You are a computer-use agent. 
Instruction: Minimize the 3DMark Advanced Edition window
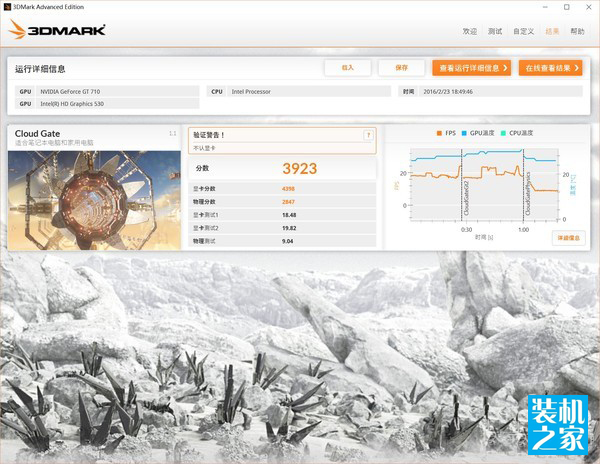545,7
